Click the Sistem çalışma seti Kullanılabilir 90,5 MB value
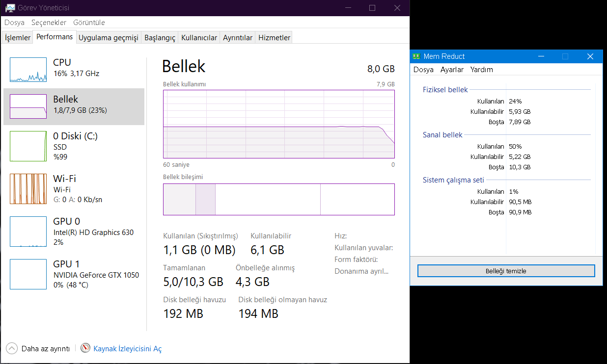 tap(520, 202)
